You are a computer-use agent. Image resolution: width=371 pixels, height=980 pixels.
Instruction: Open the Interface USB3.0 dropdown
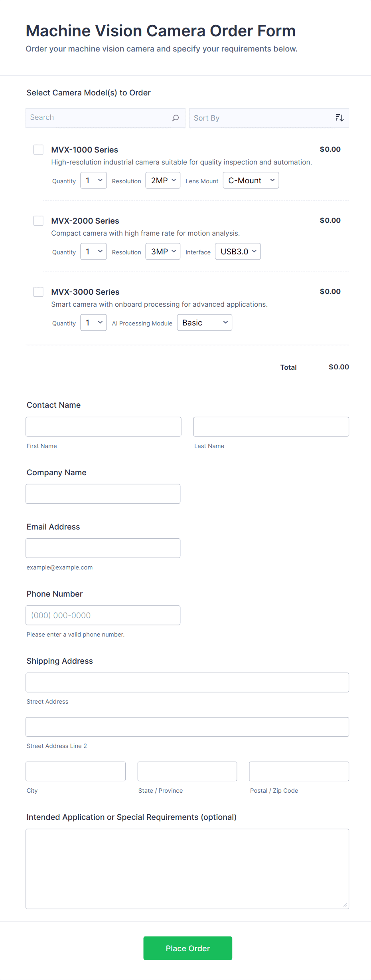coord(238,252)
